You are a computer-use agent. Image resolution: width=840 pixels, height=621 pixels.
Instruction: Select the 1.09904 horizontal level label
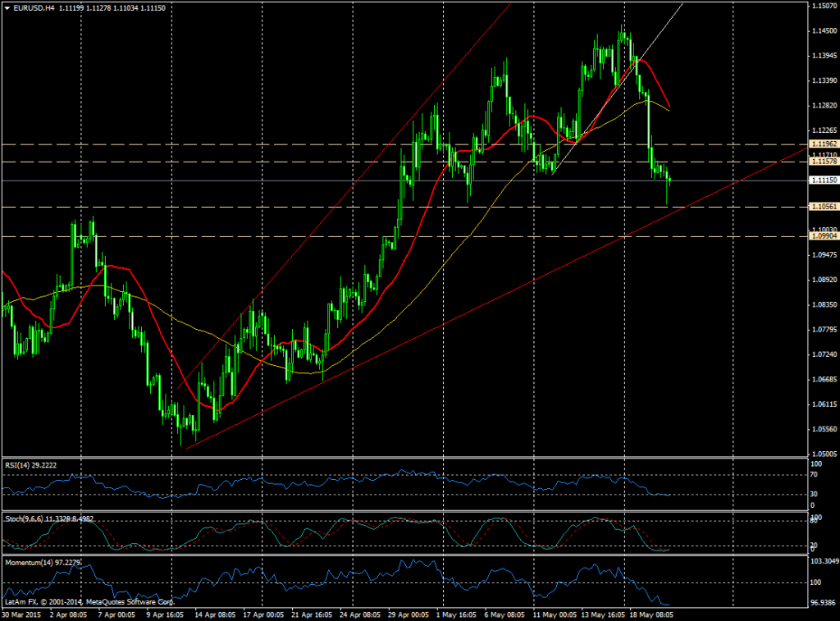(x=823, y=236)
